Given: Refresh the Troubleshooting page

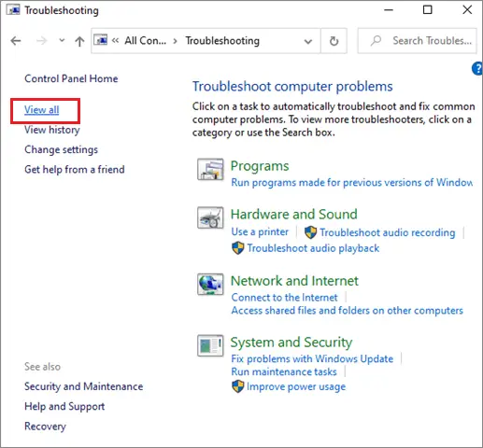Looking at the screenshot, I should click(334, 41).
